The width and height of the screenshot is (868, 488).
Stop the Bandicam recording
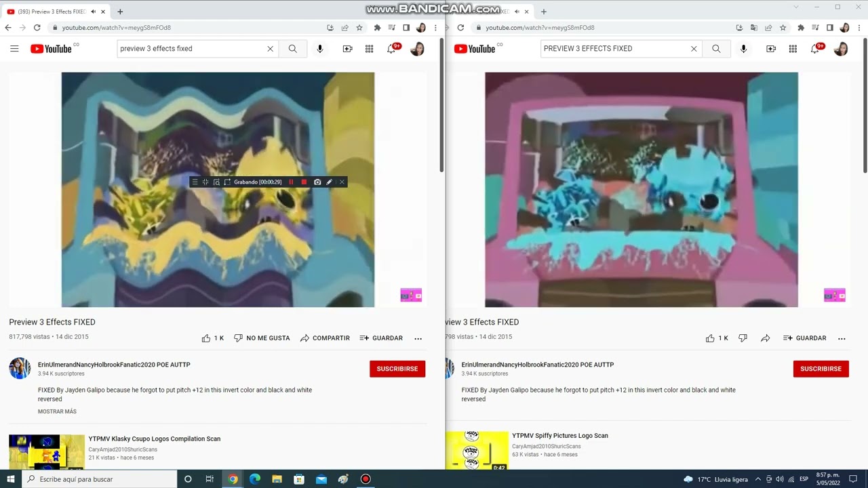coord(304,182)
